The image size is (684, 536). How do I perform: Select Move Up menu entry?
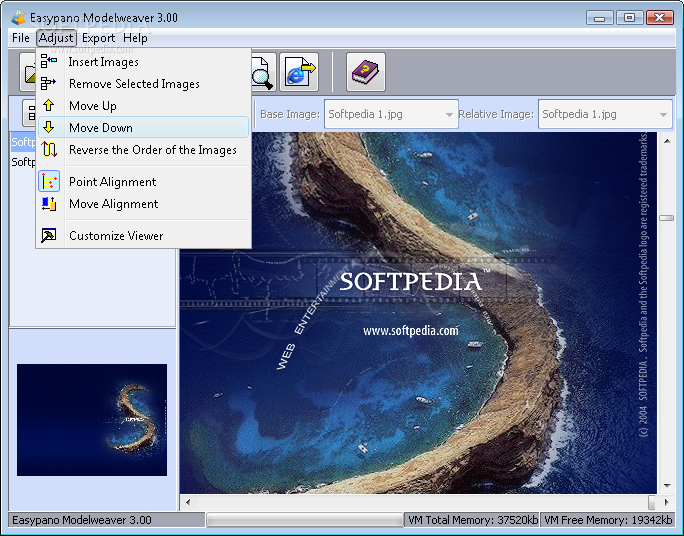pyautogui.click(x=144, y=106)
